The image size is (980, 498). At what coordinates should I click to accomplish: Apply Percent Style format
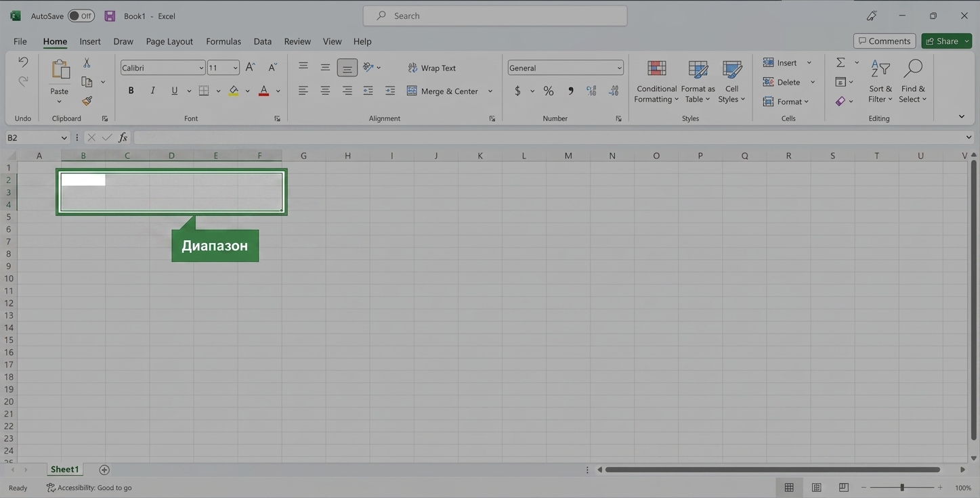pyautogui.click(x=549, y=91)
